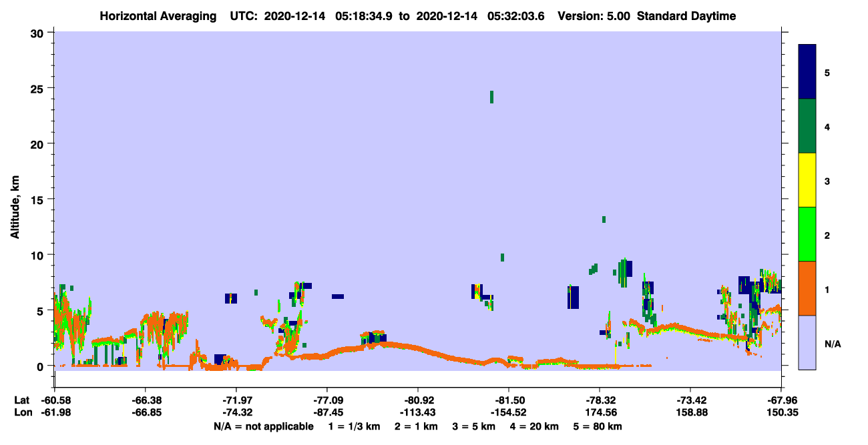Click the longitude value -113.43

click(x=418, y=412)
